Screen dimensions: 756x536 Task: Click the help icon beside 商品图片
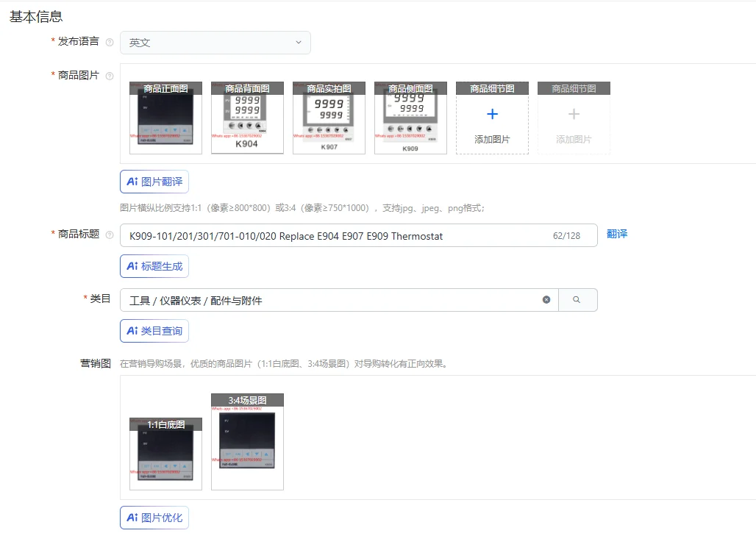click(x=110, y=76)
